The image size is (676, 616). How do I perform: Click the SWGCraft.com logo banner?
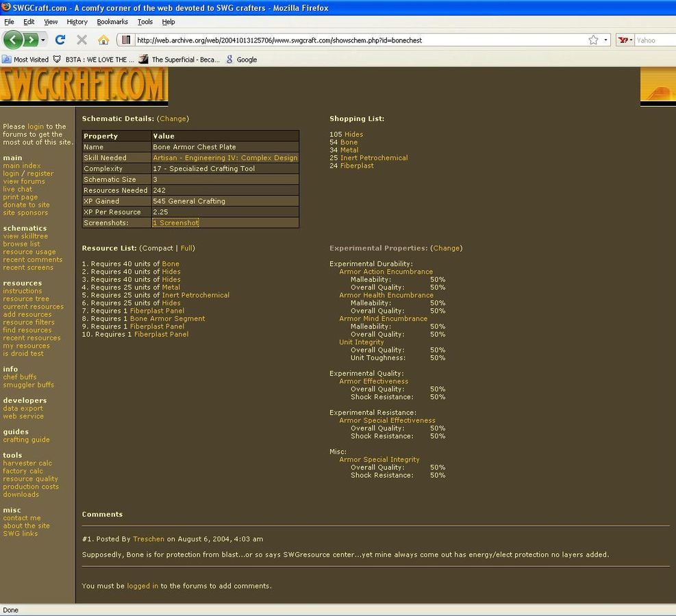84,86
